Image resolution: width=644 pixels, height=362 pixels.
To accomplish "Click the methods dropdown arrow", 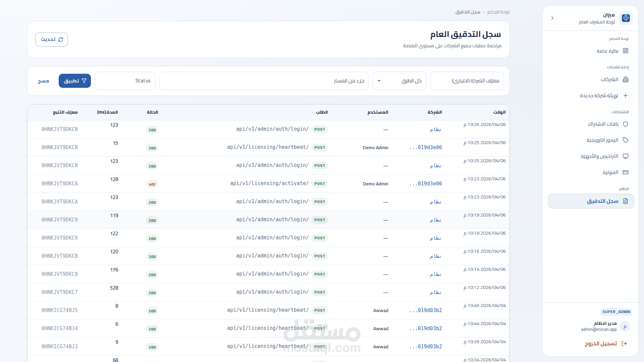I will (379, 81).
